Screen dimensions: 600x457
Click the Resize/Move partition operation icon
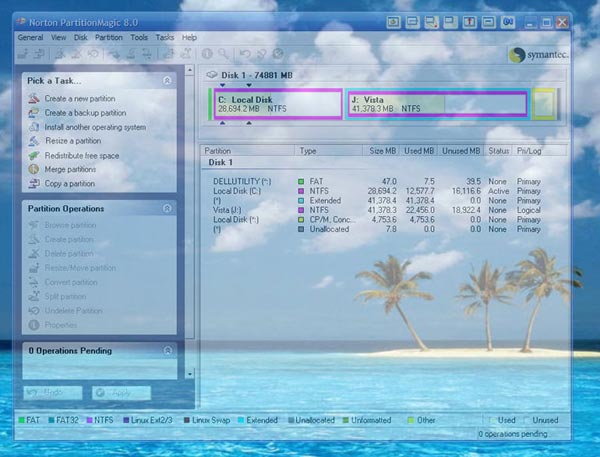(x=34, y=268)
